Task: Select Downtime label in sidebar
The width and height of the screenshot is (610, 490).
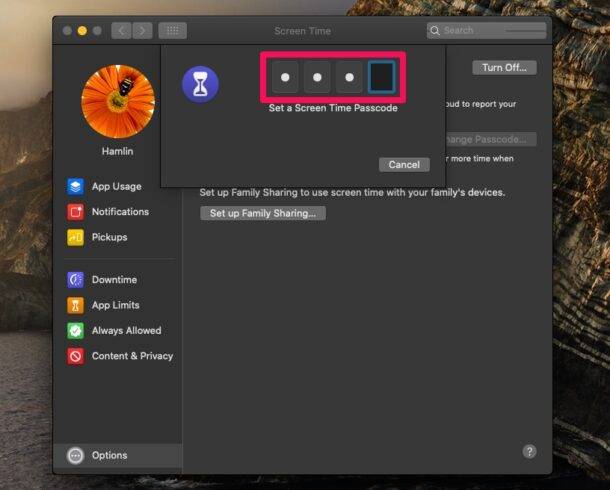Action: (114, 280)
